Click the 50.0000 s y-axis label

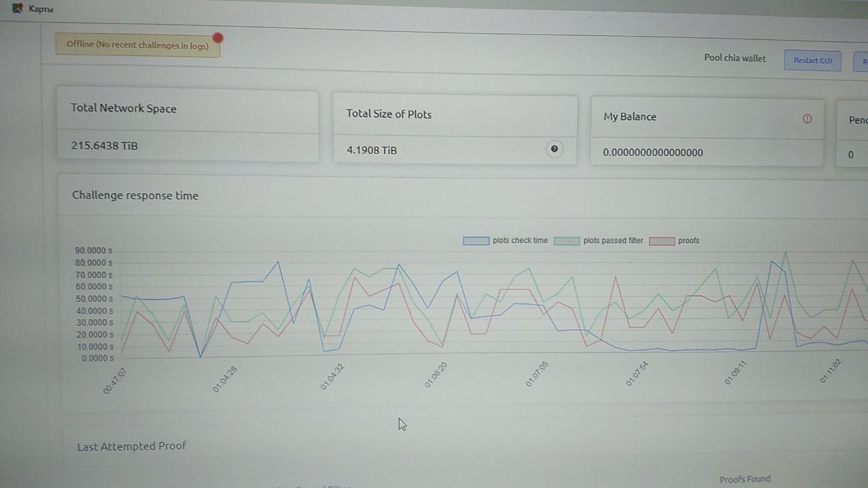(x=94, y=299)
